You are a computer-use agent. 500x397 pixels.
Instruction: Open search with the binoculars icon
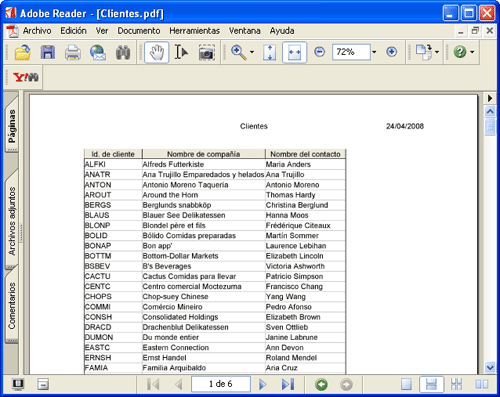(123, 52)
